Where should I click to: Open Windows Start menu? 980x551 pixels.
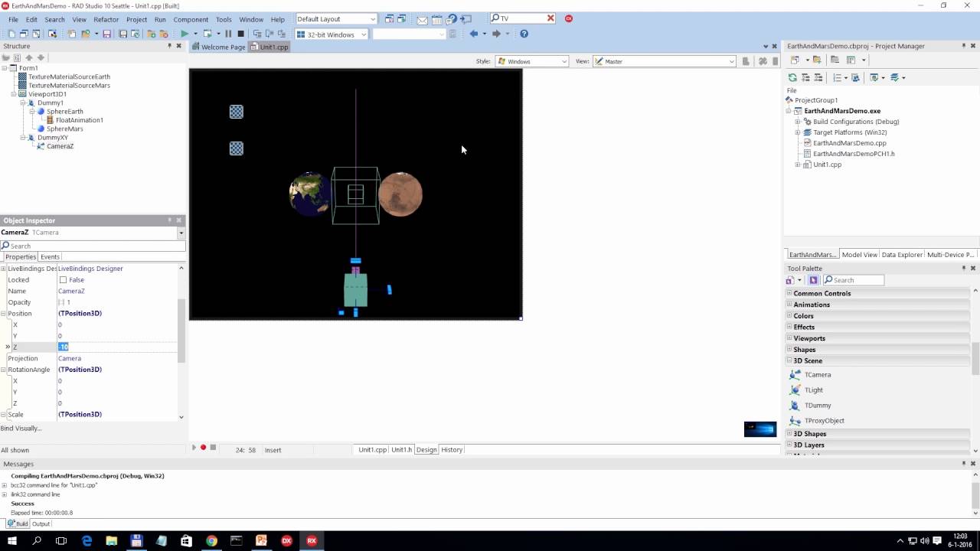click(x=12, y=540)
